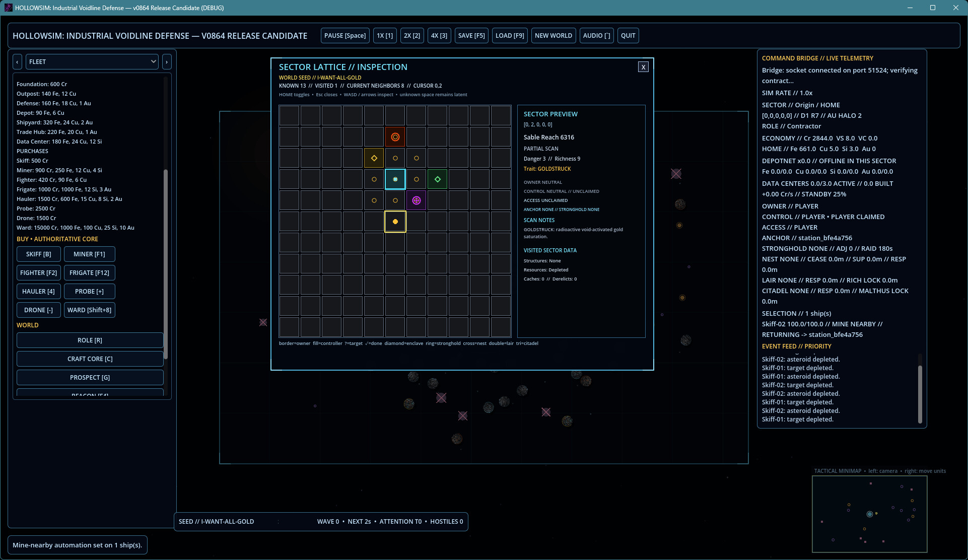The height and width of the screenshot is (560, 968).
Task: Click the crossed-out asteroid marker near the right edge
Action: (676, 174)
